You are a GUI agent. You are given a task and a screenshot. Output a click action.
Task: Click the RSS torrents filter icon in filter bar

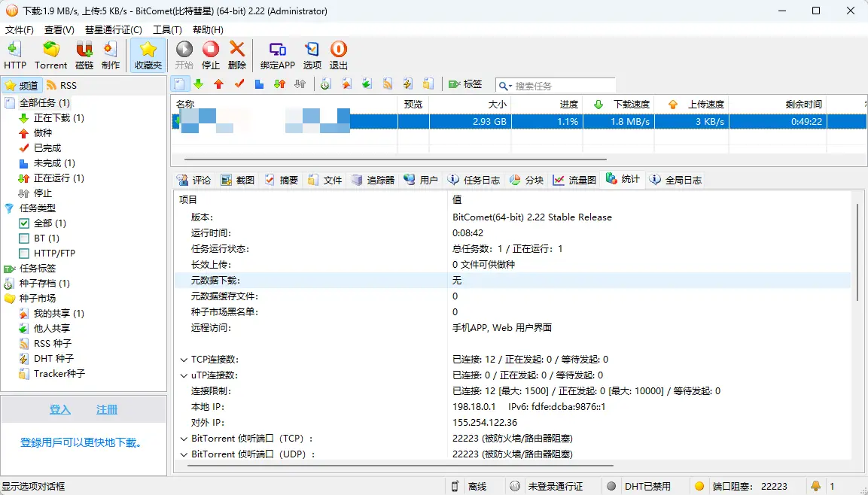coord(387,84)
